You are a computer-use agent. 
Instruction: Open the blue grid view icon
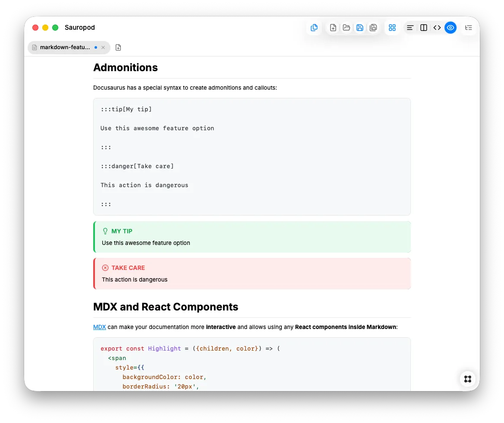click(x=392, y=28)
